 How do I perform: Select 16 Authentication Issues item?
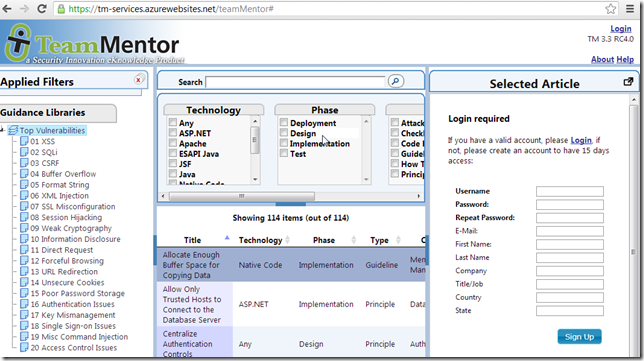point(73,304)
